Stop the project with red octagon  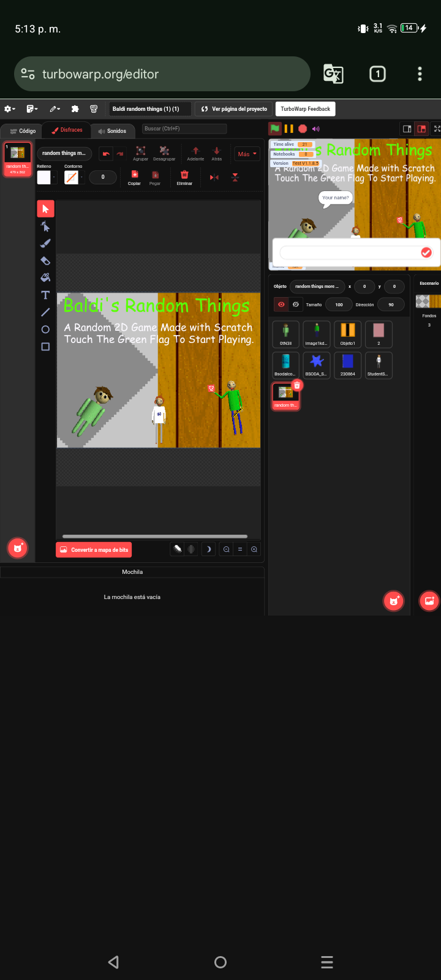[x=303, y=129]
